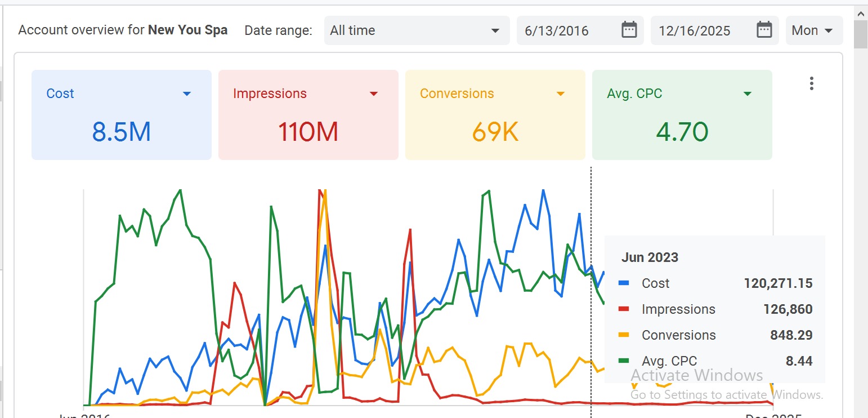Click the vertical scrollbar thumb
Screen dimensions: 868x418
861,34
